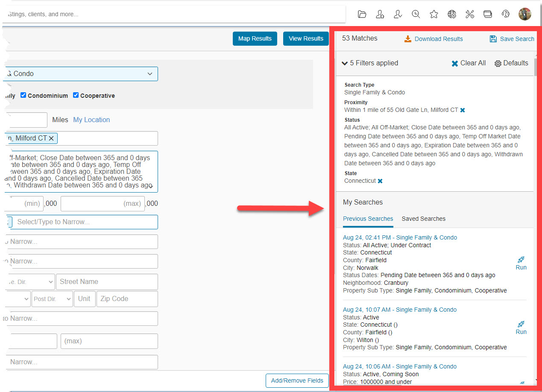This screenshot has height=392, width=542.
Task: Click the Street Name field
Action: pos(107,282)
